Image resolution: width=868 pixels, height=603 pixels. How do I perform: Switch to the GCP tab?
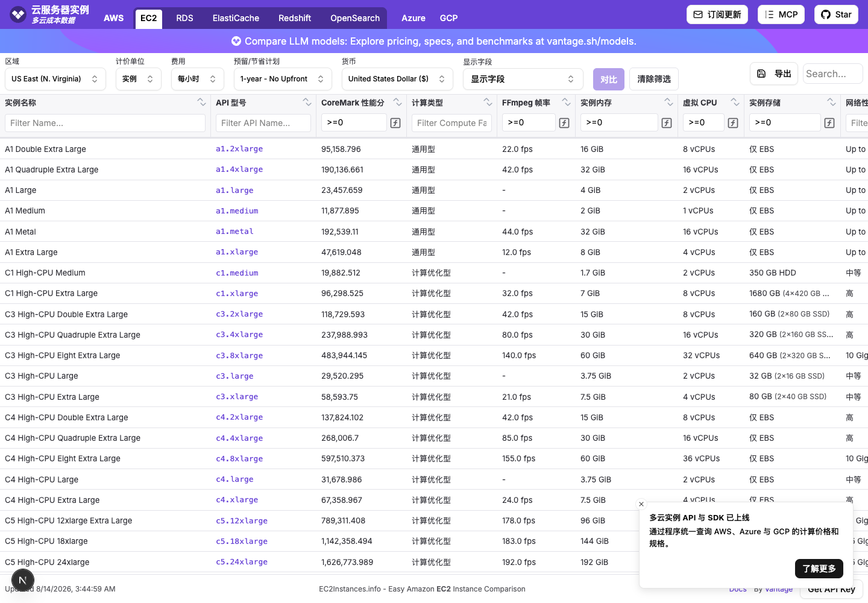tap(448, 18)
